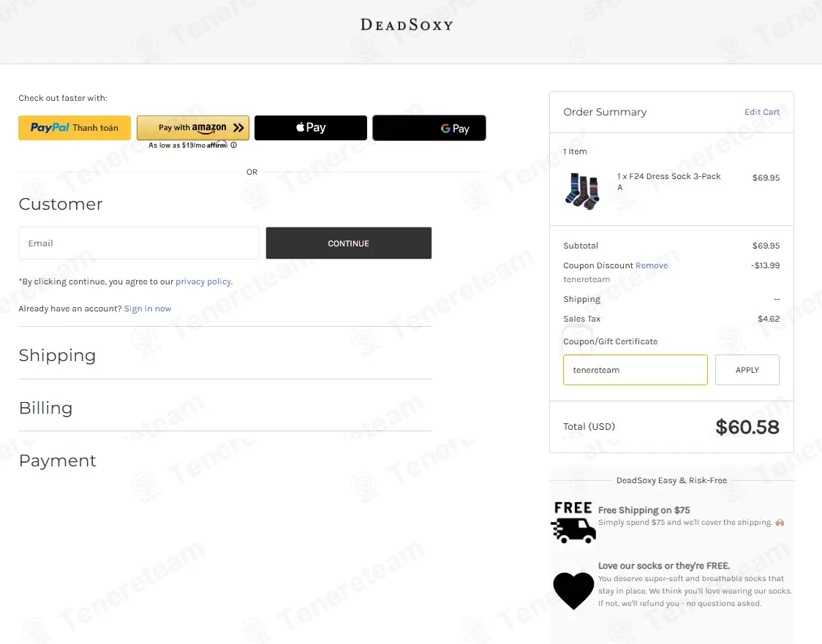The width and height of the screenshot is (822, 644).
Task: Open the Affirm info icon
Action: pyautogui.click(x=234, y=145)
